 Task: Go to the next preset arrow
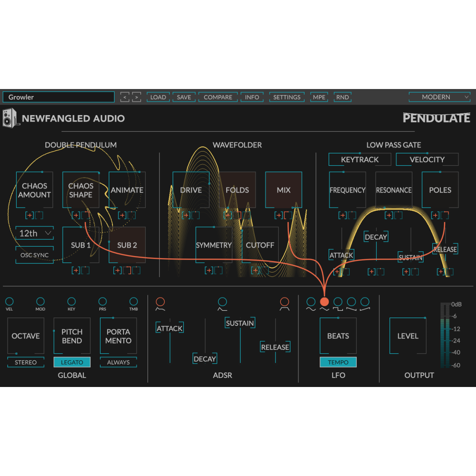click(x=137, y=97)
